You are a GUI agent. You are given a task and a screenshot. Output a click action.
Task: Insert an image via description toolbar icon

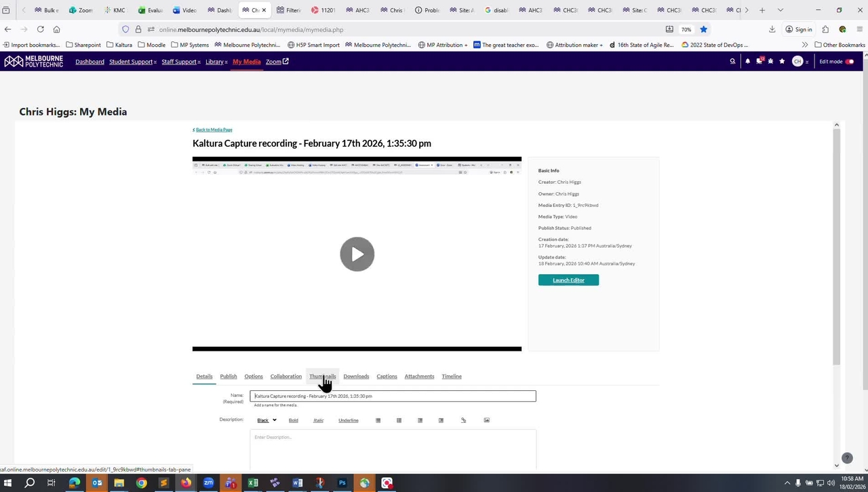point(486,420)
